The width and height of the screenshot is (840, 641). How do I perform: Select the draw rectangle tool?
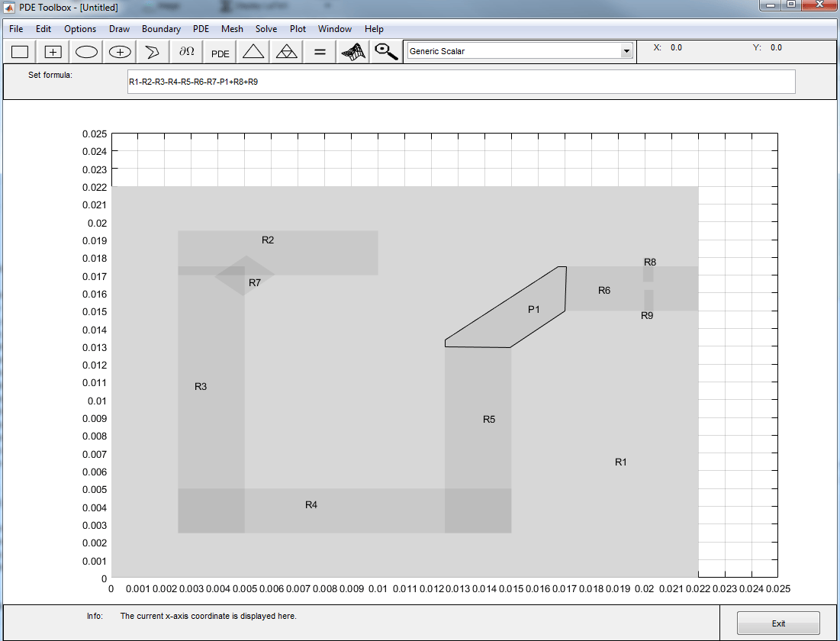point(20,52)
